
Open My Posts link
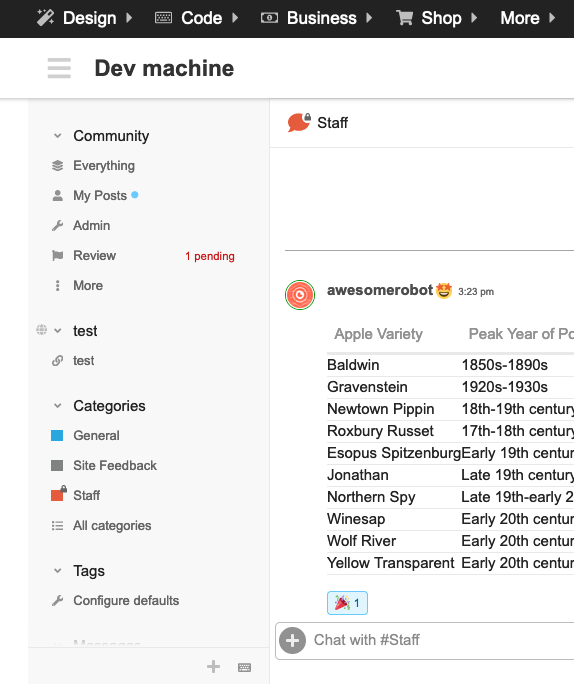(x=100, y=195)
